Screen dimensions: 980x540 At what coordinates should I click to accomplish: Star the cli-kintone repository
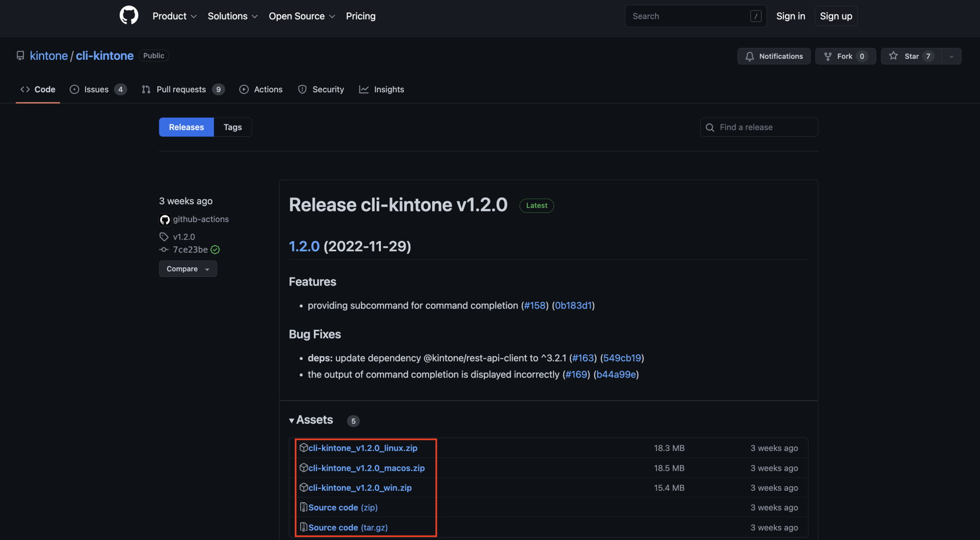tap(909, 56)
